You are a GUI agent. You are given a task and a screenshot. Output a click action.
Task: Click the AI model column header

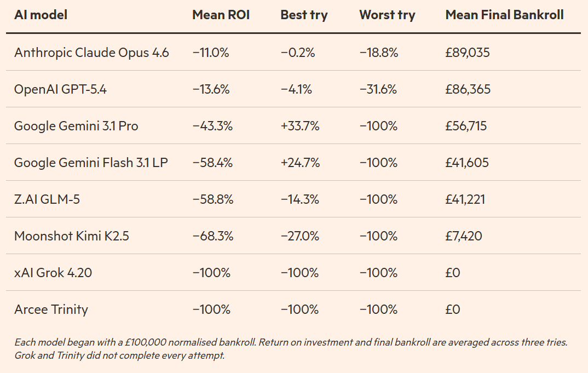[x=41, y=15]
